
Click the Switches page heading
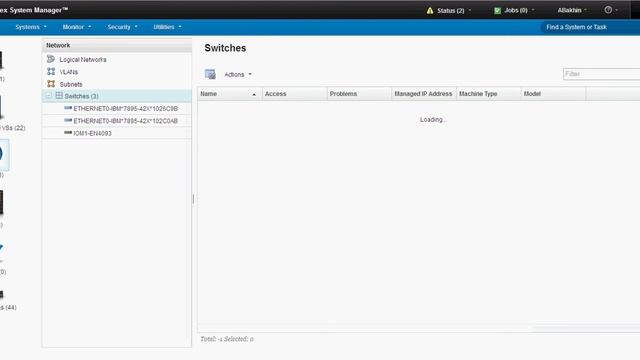point(225,48)
